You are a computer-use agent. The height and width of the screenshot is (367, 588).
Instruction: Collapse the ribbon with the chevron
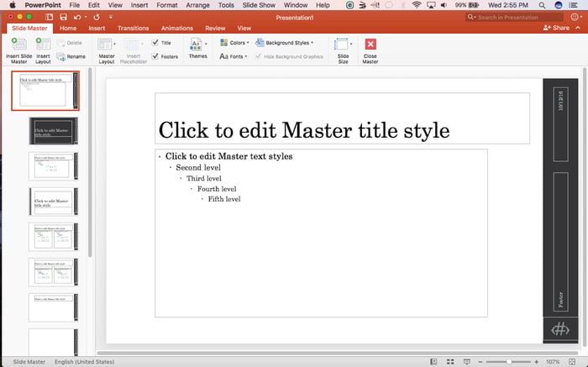click(x=578, y=28)
